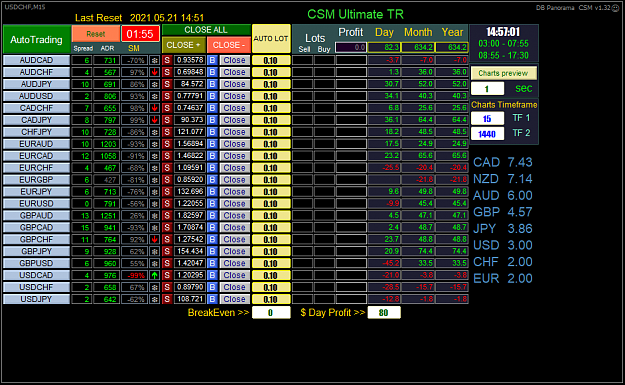Click the Close button for AUDJPY
The height and width of the screenshot is (385, 625).
(x=234, y=84)
